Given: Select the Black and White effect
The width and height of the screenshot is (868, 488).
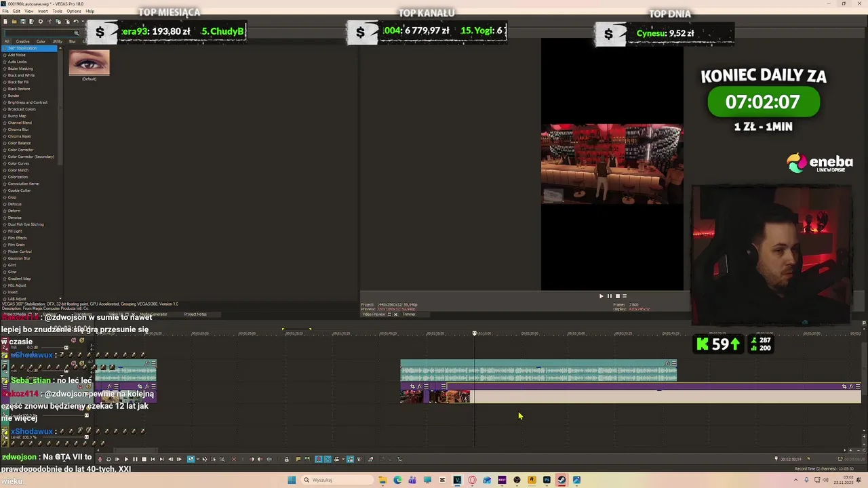Looking at the screenshot, I should pyautogui.click(x=21, y=75).
